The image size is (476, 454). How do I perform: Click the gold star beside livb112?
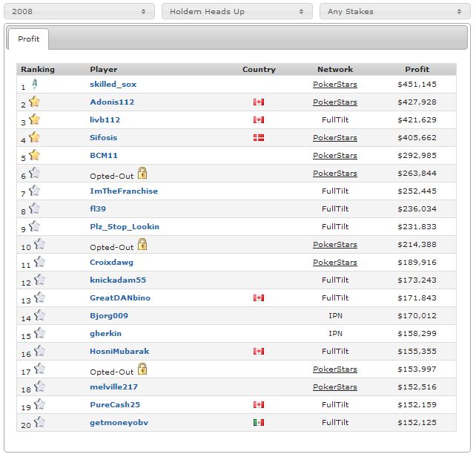(x=35, y=119)
